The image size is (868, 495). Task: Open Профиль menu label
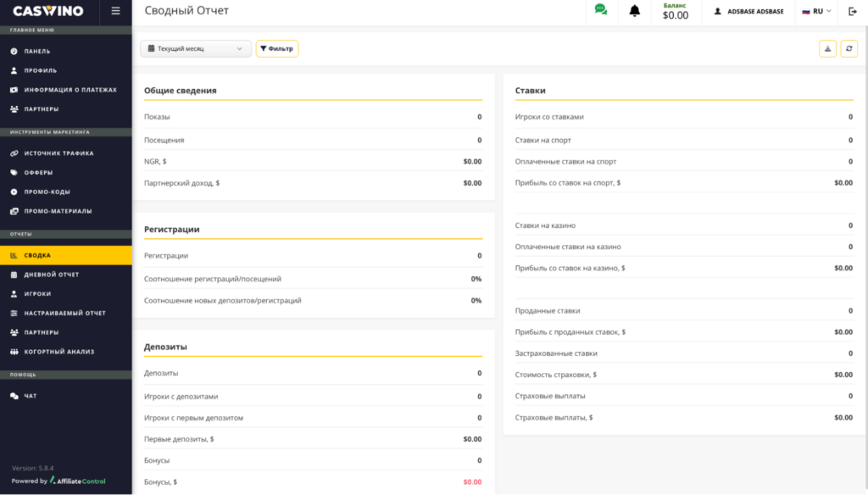click(x=41, y=70)
